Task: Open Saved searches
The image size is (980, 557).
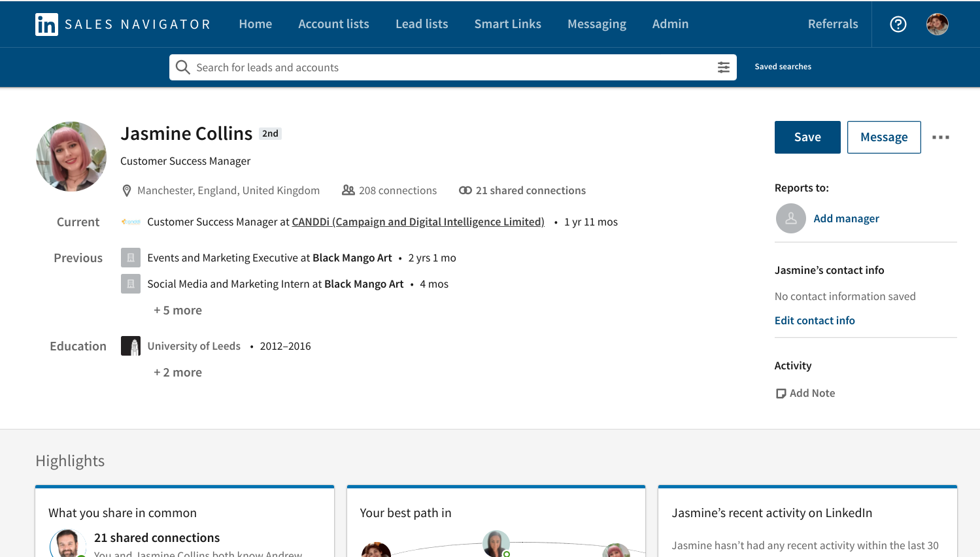Action: [783, 67]
